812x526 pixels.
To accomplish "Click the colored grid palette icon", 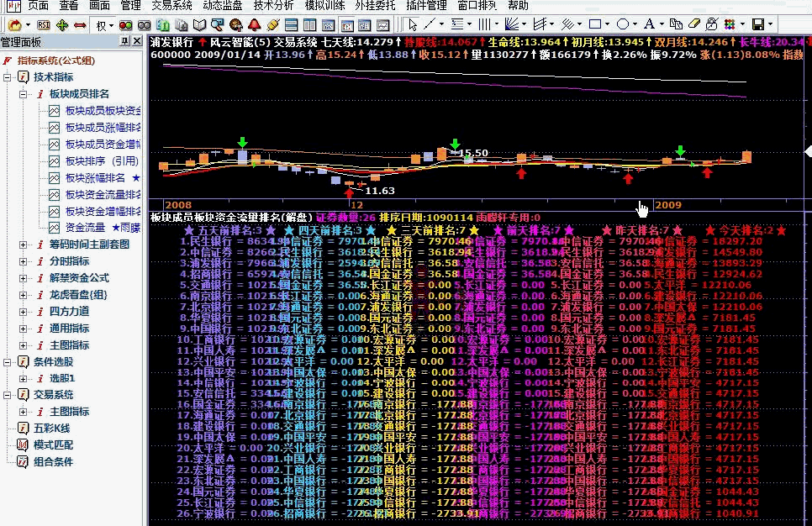I will coord(730,24).
